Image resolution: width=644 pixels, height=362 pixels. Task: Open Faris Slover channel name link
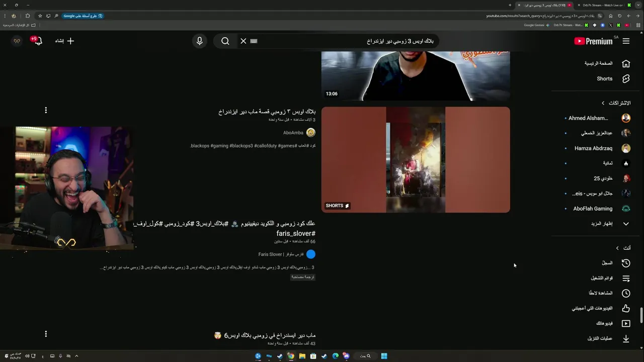tap(281, 254)
